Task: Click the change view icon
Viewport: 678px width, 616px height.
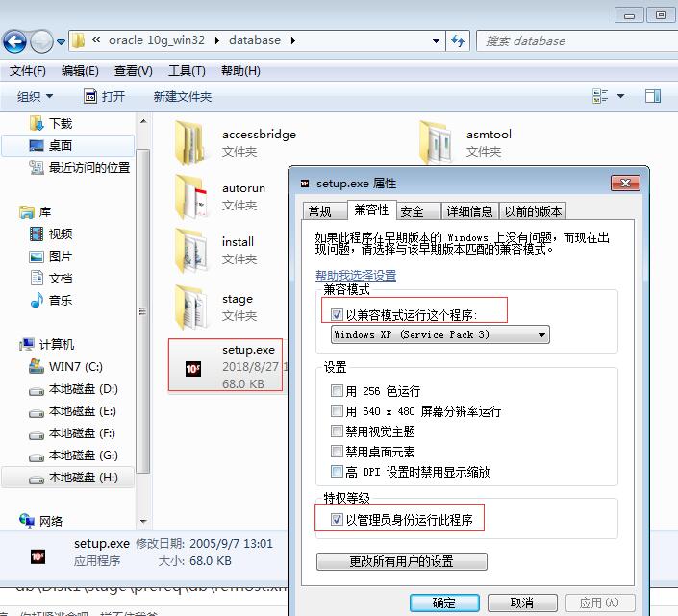Action: click(600, 96)
